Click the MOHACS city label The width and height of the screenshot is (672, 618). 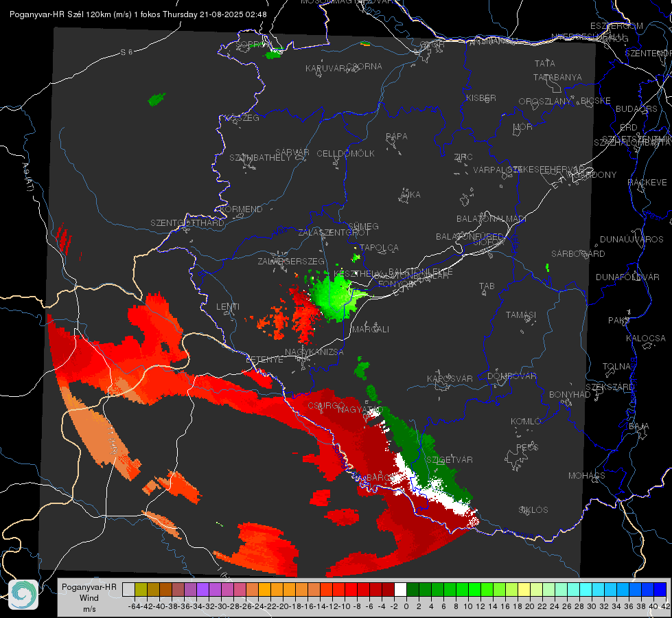click(587, 476)
